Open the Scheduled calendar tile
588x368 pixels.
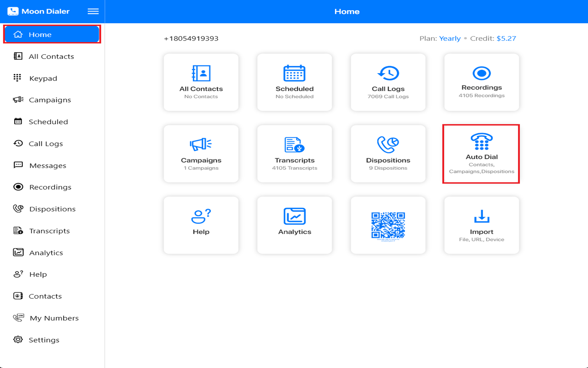click(x=294, y=82)
